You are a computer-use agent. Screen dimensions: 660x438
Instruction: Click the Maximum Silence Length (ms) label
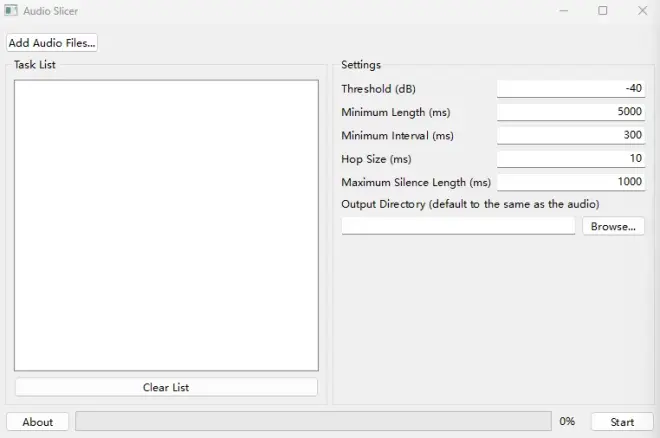click(416, 183)
